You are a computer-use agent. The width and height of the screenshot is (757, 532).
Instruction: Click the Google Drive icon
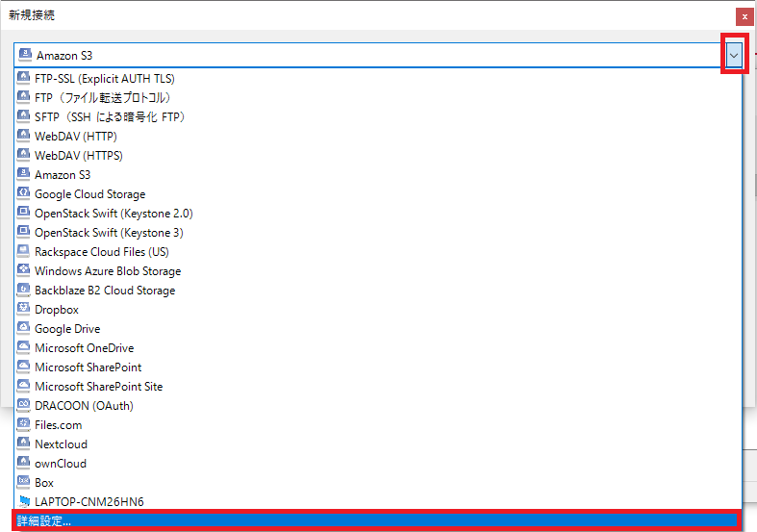click(23, 328)
